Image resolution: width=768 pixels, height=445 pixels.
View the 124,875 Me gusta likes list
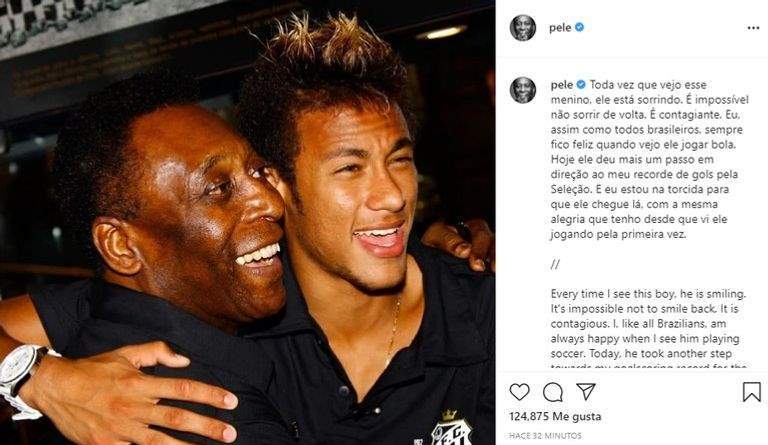click(x=555, y=417)
